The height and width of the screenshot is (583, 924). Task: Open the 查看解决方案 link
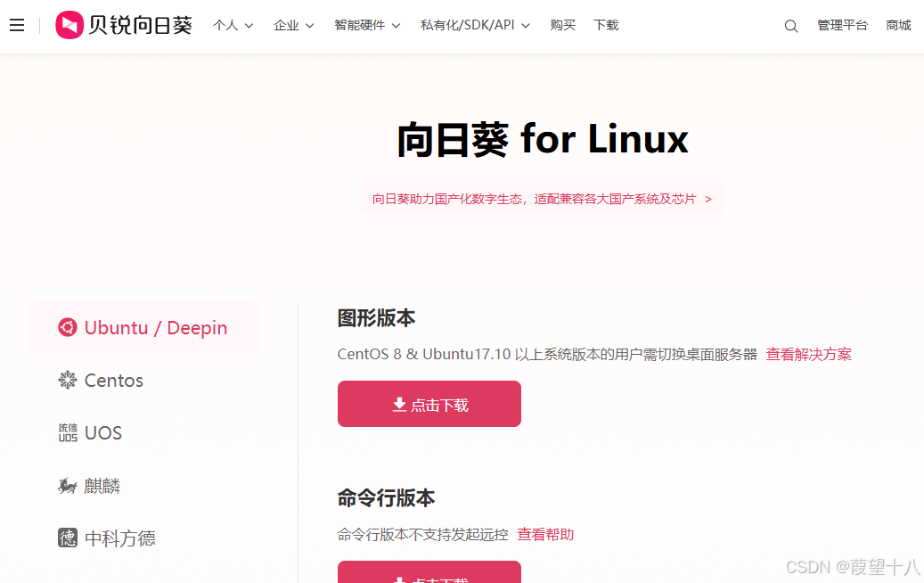coord(808,354)
